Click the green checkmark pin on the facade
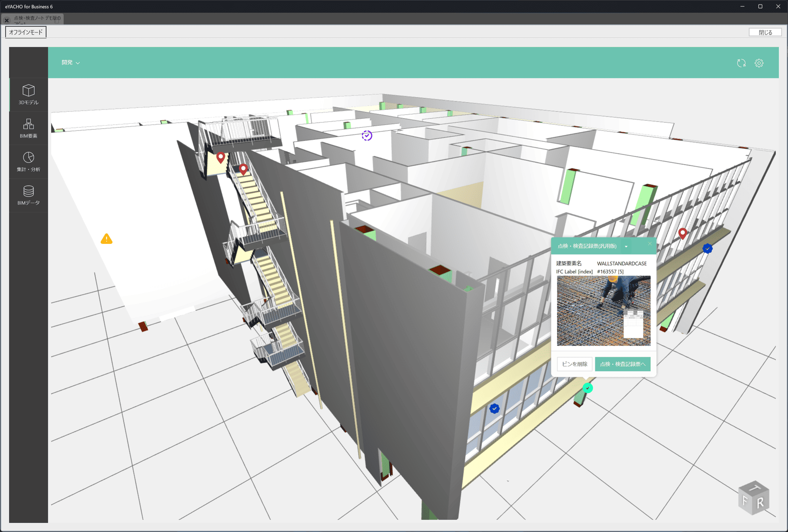This screenshot has width=788, height=532. click(588, 388)
